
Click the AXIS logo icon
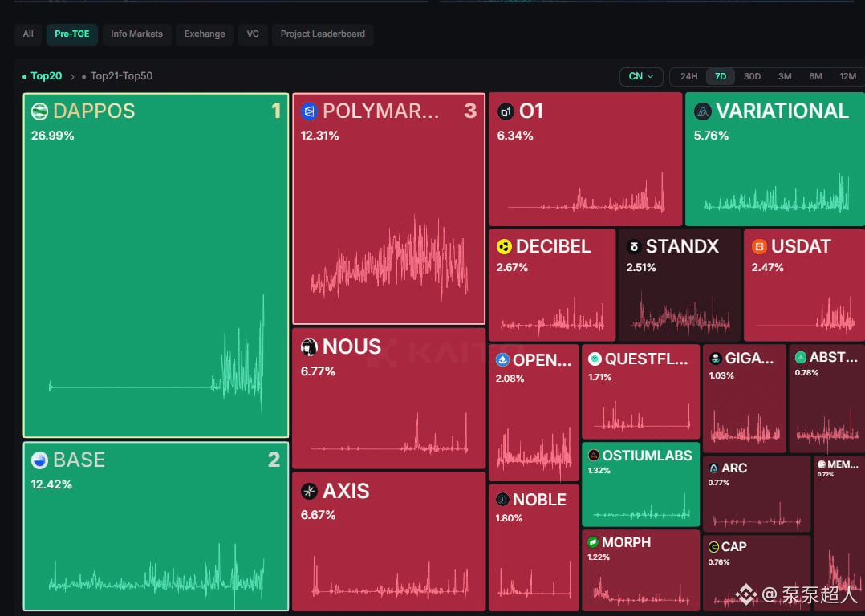tap(309, 491)
